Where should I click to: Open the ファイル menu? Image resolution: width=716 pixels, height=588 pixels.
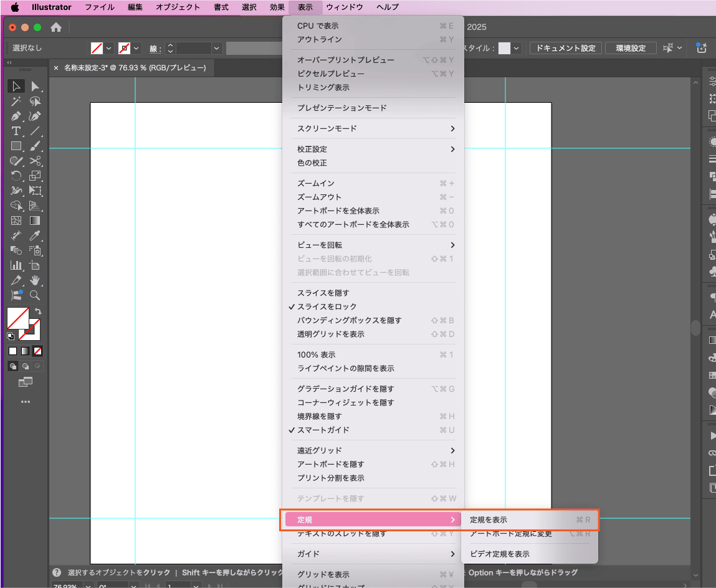100,7
